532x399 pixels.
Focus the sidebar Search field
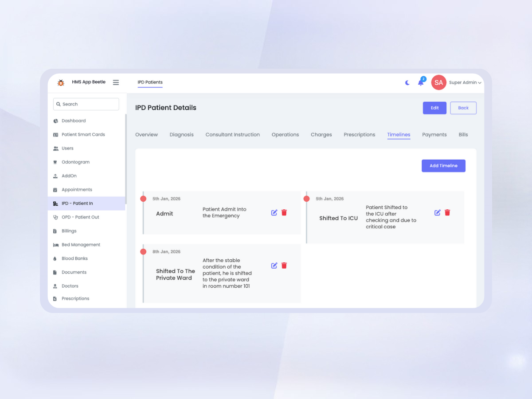point(86,104)
